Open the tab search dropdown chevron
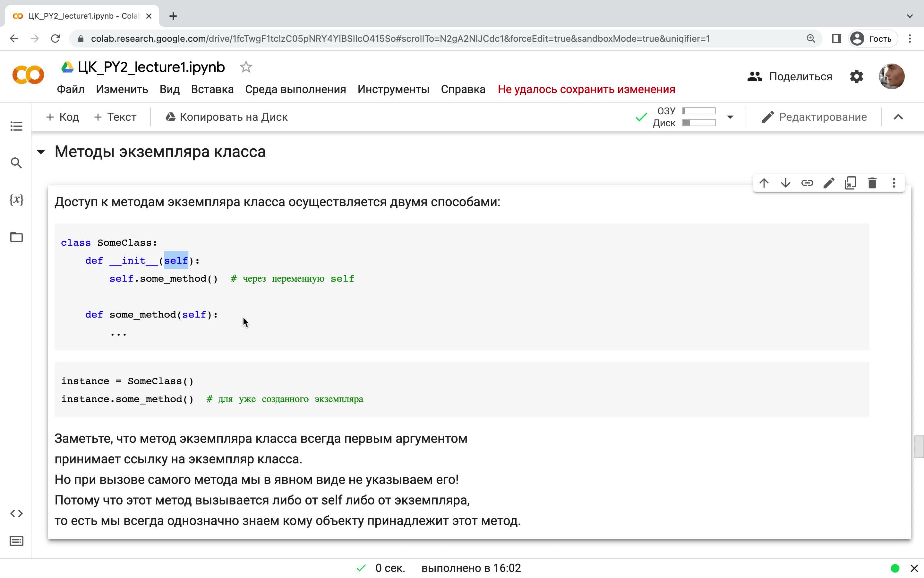 910,16
